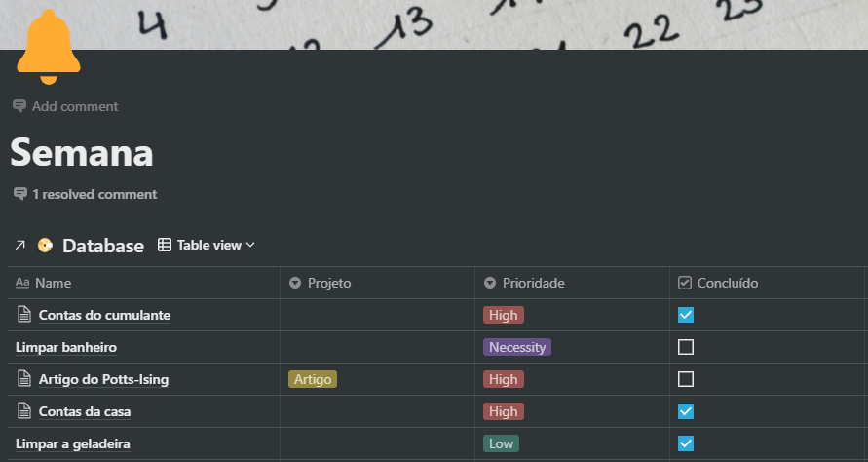
Task: Click the Database emoji icon
Action: (x=45, y=246)
